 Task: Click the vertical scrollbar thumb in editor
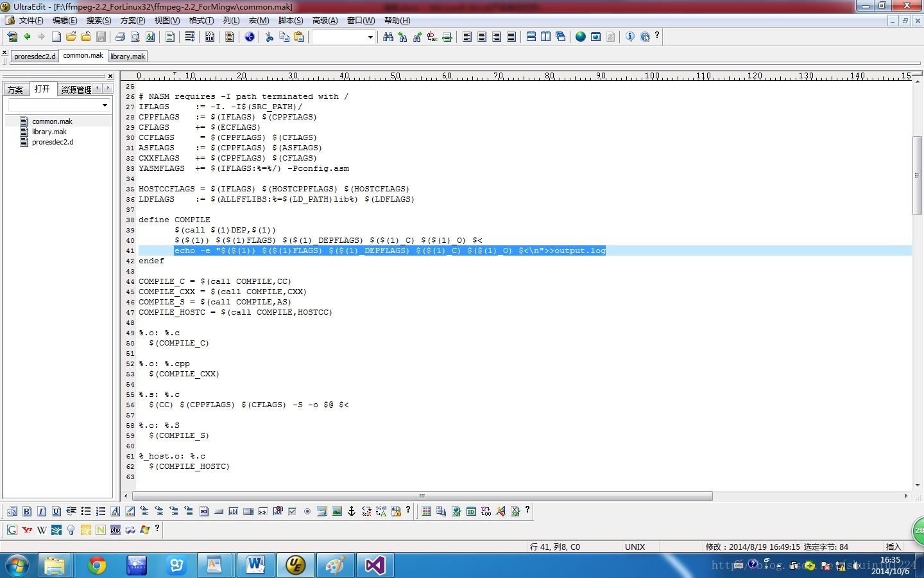(x=917, y=175)
